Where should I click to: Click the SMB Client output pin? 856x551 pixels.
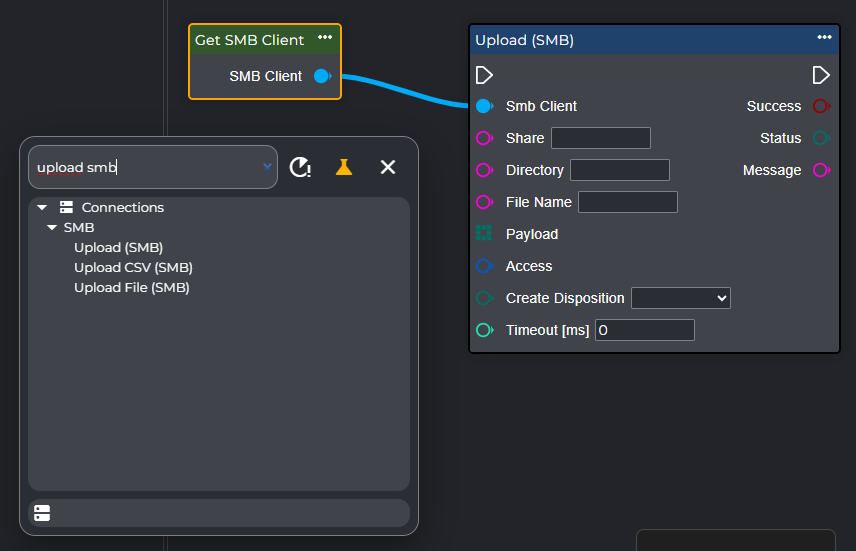coord(322,76)
